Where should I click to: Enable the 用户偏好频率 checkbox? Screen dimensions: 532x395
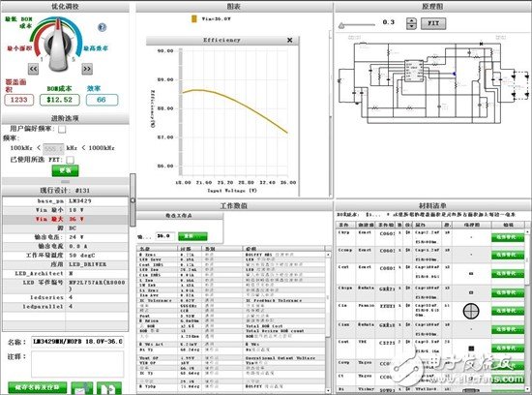click(x=62, y=129)
